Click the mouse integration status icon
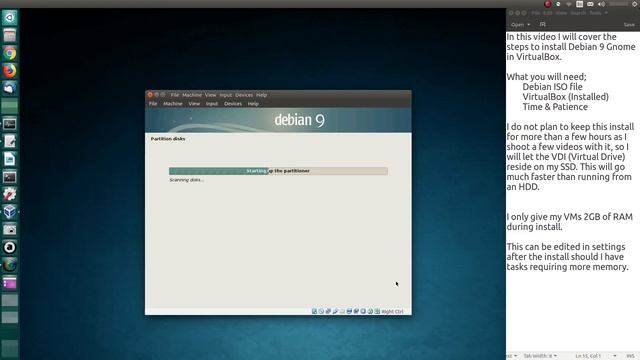Viewport: 640px width, 360px height. click(x=370, y=311)
